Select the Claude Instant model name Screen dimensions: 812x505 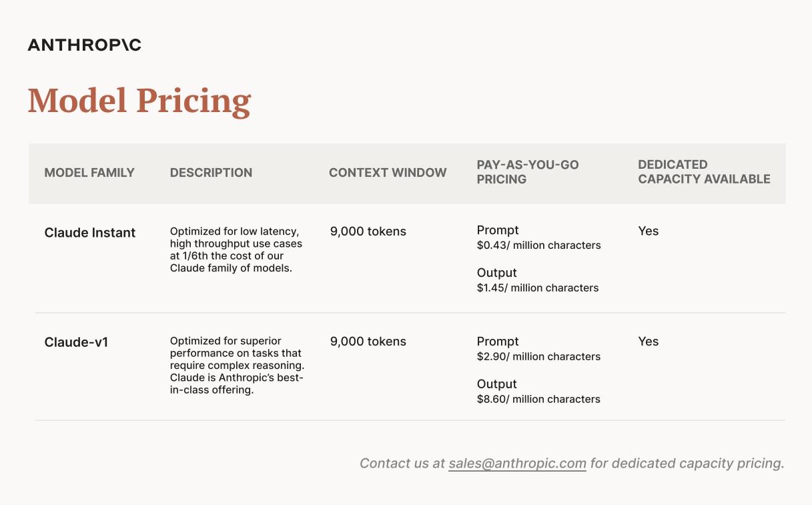(x=90, y=233)
